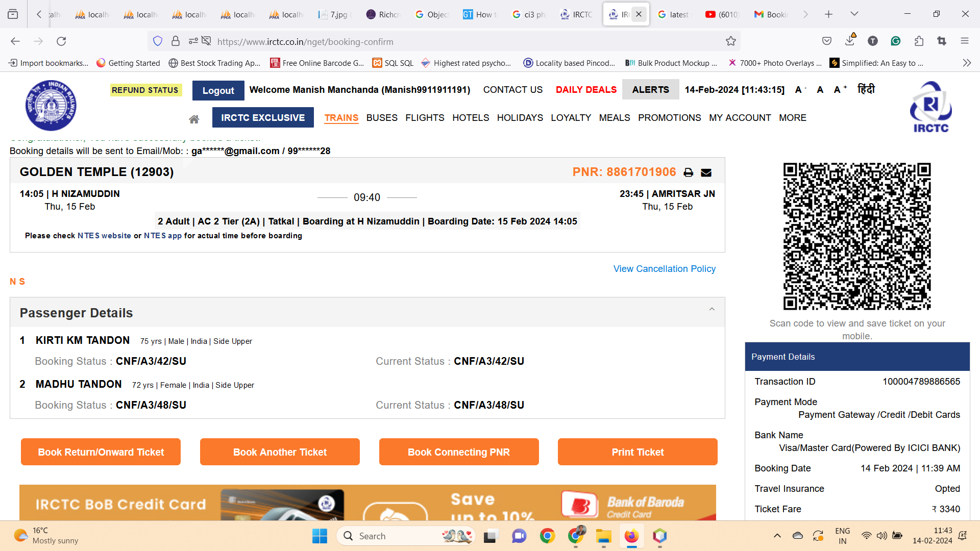
Task: Click the browser extensions puzzle icon
Action: (x=919, y=41)
